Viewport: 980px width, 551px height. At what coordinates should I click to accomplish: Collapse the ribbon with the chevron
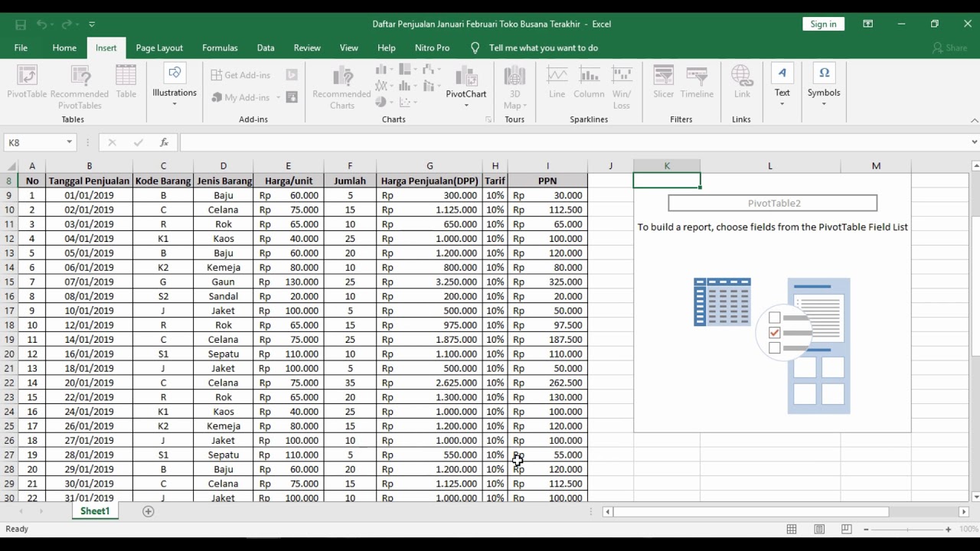coord(974,120)
